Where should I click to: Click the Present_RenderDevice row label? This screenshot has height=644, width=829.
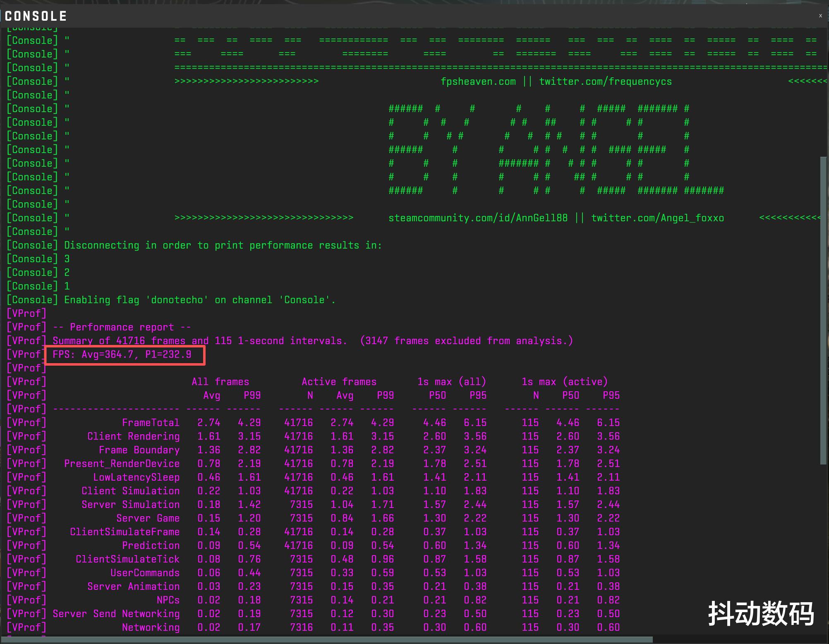(x=122, y=464)
